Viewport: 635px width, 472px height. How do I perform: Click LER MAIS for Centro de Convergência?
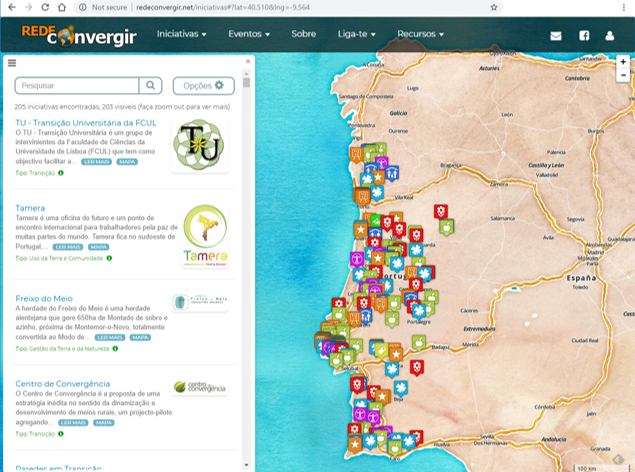point(73,423)
